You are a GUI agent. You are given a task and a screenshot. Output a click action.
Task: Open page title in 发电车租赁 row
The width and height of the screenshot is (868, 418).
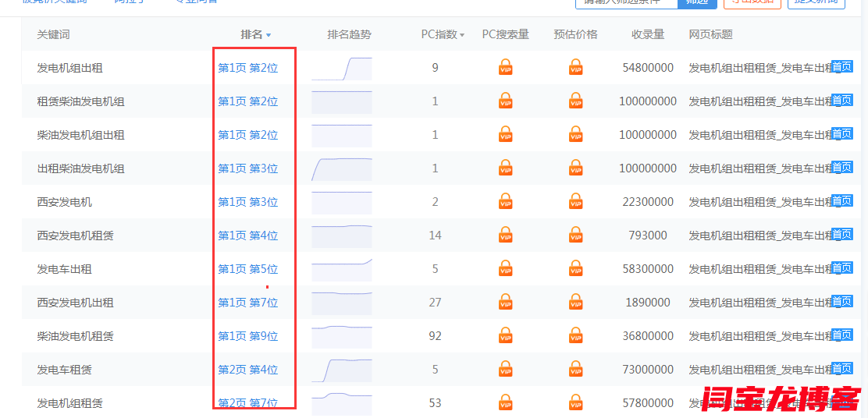(x=760, y=370)
